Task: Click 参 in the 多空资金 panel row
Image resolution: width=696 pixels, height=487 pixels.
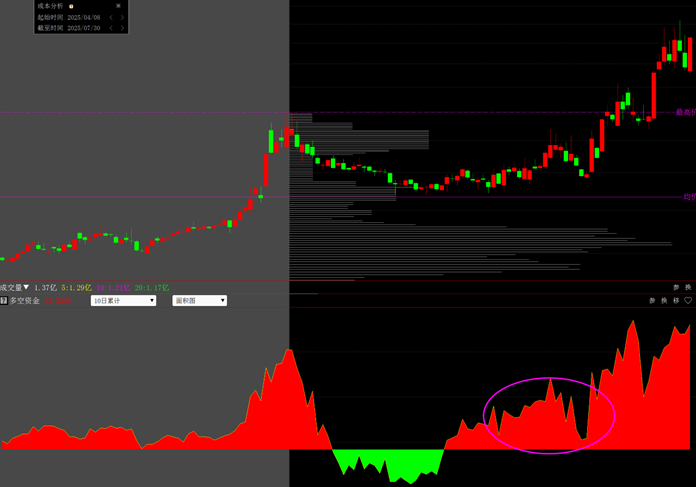Action: pyautogui.click(x=652, y=300)
